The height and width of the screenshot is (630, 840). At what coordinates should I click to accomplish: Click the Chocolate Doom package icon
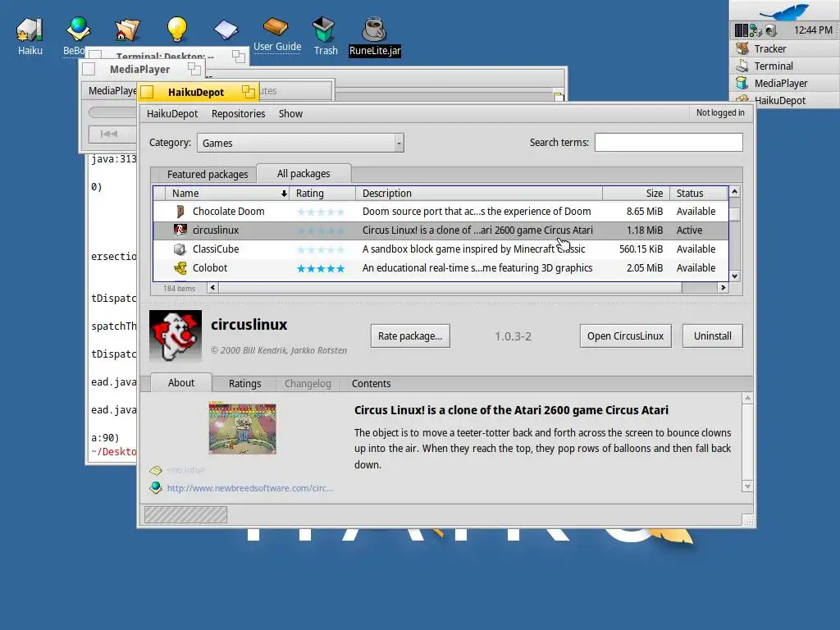(180, 211)
